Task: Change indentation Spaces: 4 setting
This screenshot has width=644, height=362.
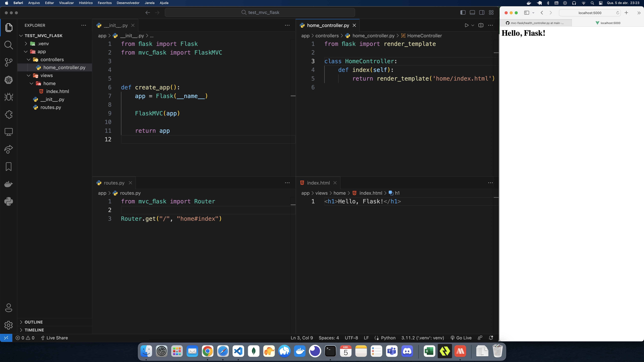Action: [329, 338]
